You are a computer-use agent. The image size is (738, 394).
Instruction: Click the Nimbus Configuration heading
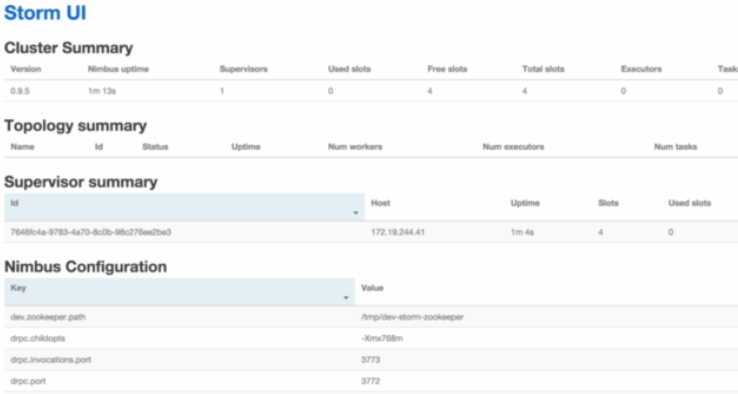point(86,266)
